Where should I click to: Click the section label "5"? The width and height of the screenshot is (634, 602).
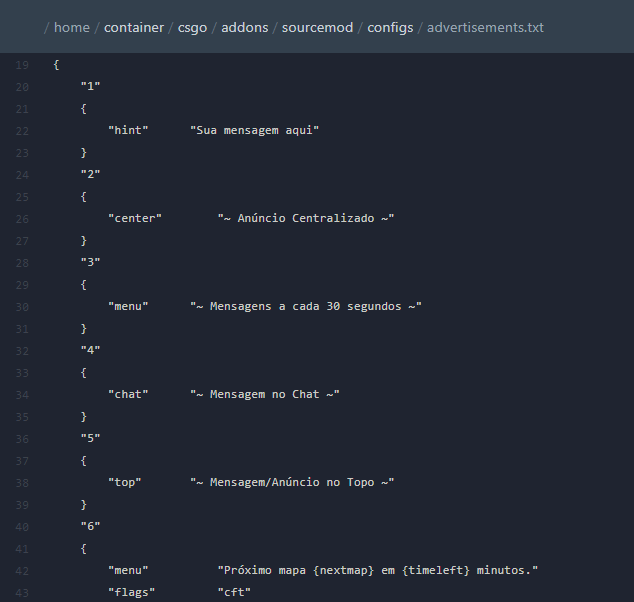[x=91, y=438]
